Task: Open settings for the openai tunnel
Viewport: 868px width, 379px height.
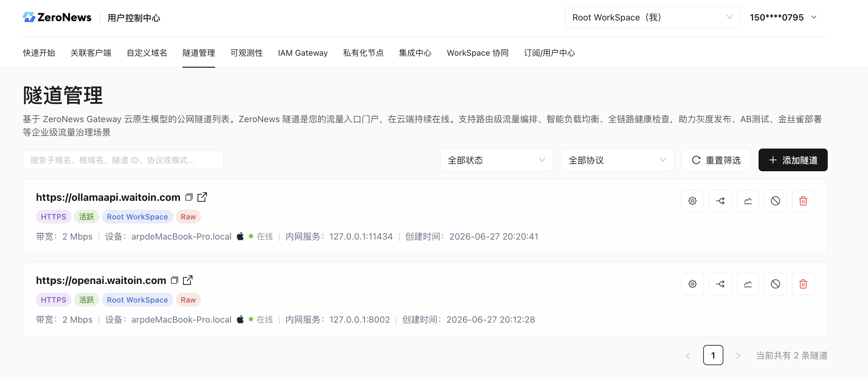Action: 693,284
